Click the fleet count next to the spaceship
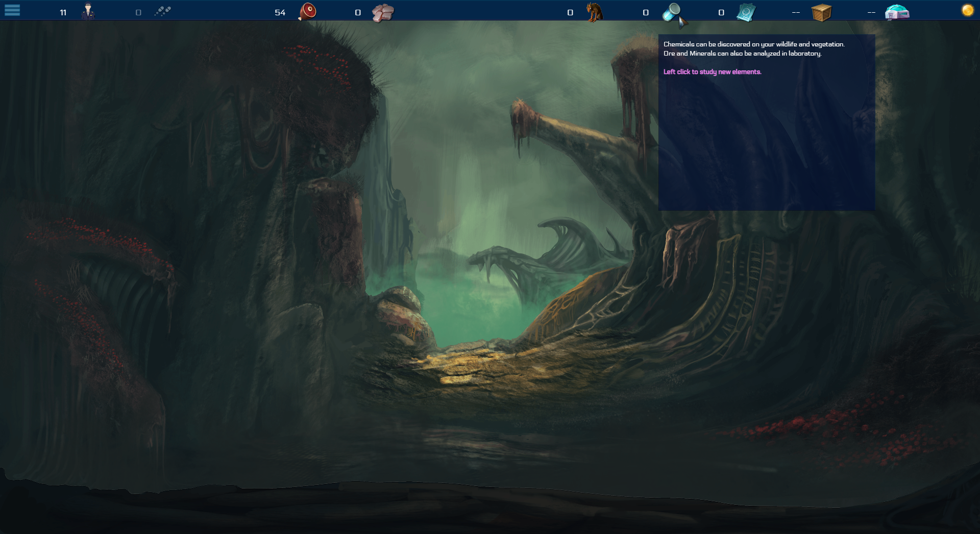This screenshot has height=534, width=980. [138, 12]
